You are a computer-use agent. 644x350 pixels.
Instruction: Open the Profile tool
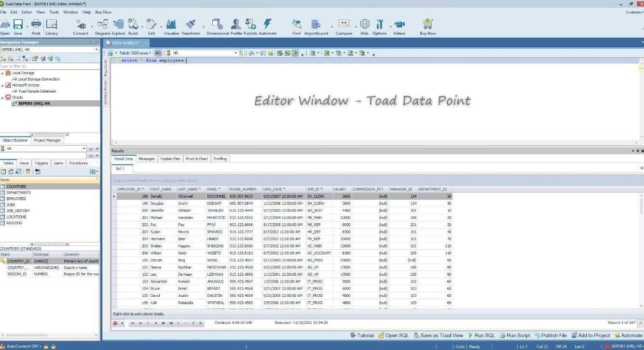click(x=236, y=27)
